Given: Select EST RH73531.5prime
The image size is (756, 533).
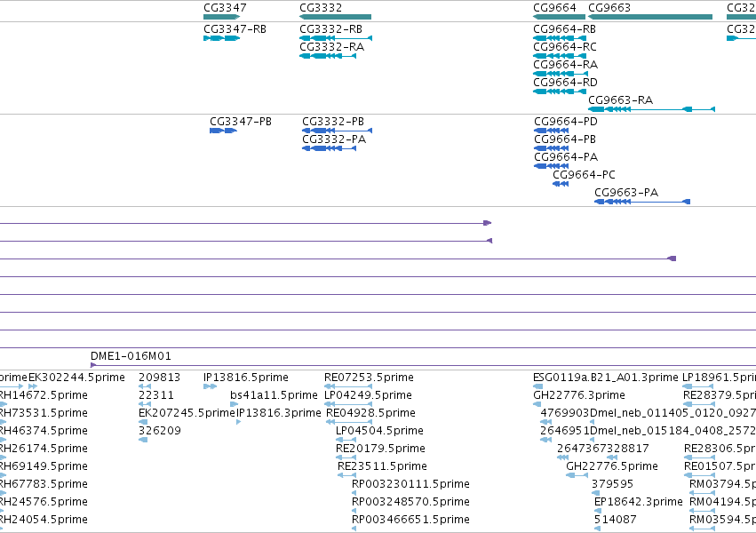Looking at the screenshot, I should click(x=44, y=413).
